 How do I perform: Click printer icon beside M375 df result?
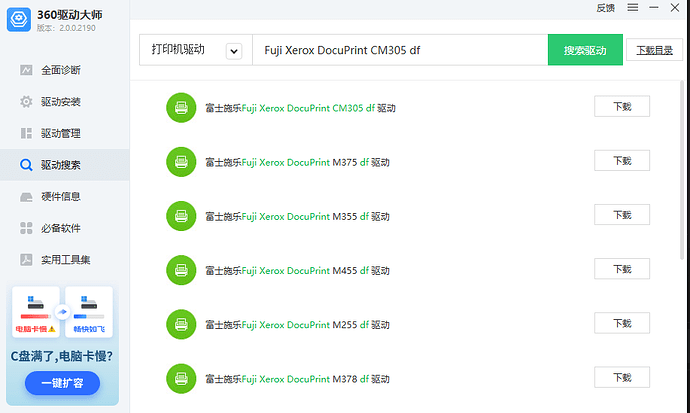click(x=181, y=162)
